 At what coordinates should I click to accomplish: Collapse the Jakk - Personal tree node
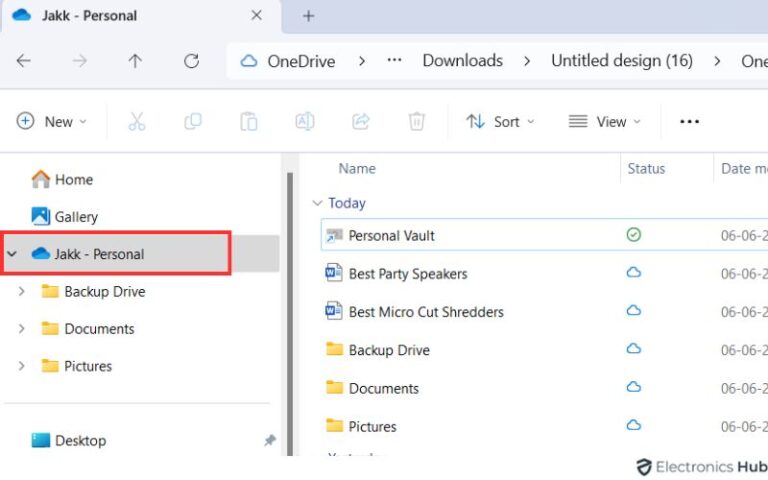point(12,254)
